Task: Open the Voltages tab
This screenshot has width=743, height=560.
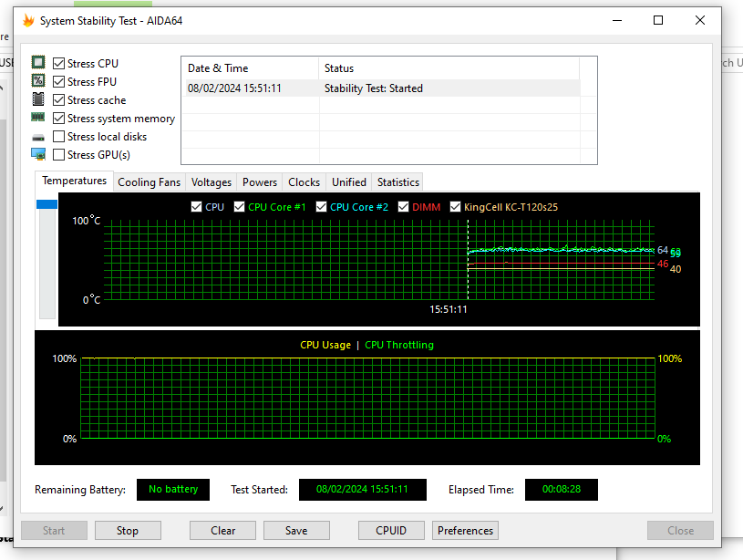Action: (x=212, y=182)
